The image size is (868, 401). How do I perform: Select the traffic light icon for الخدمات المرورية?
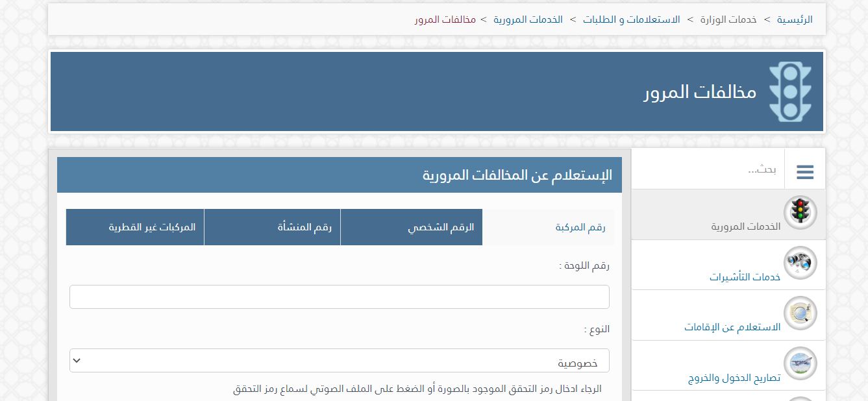[x=800, y=210]
